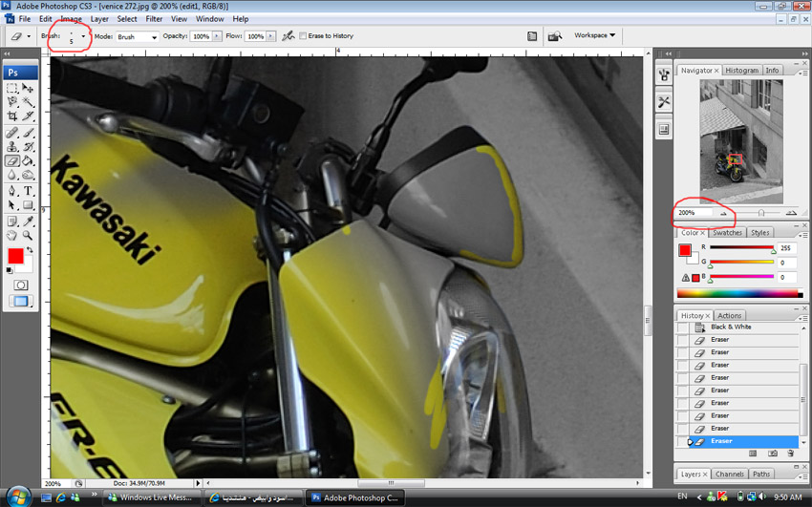The image size is (812, 507).
Task: Open the Opacity slider arrow
Action: 217,36
